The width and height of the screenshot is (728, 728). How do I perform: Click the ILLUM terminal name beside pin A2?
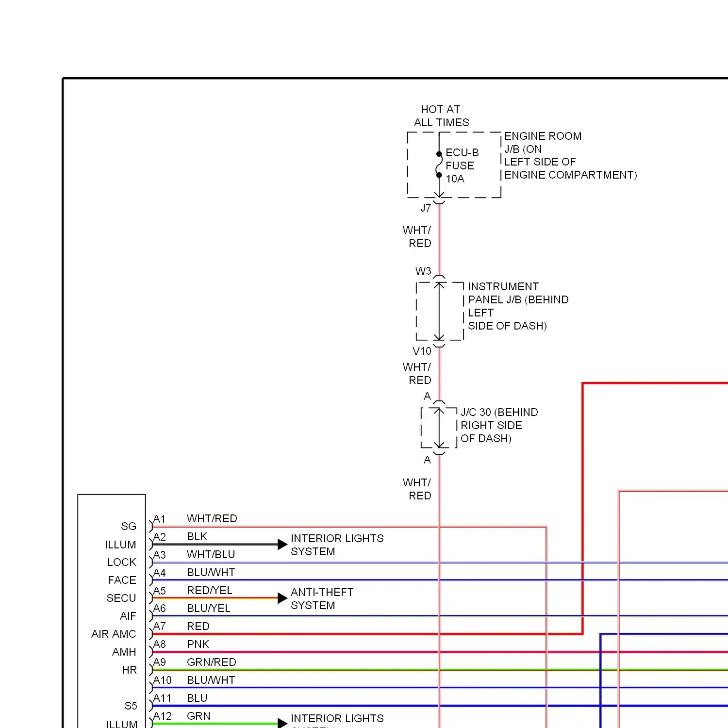click(120, 545)
